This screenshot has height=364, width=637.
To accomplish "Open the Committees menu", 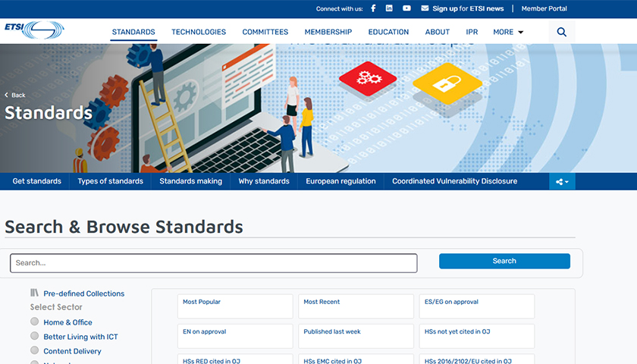I will coord(265,32).
